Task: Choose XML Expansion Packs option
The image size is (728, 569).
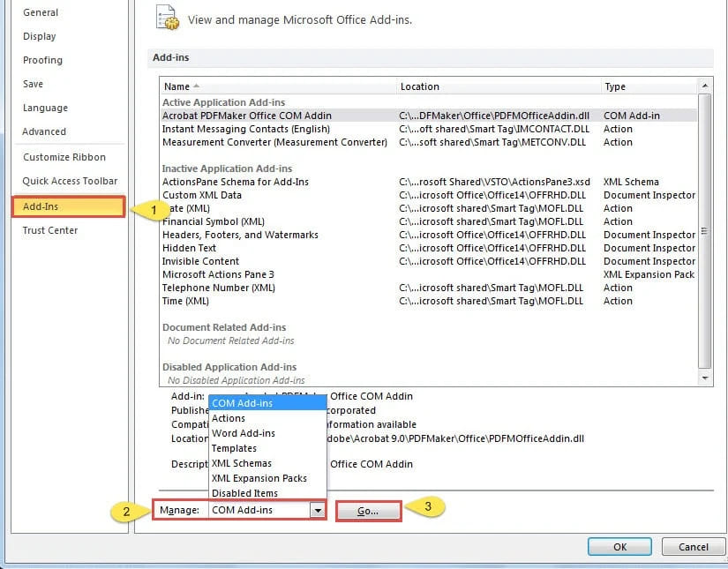Action: [259, 478]
